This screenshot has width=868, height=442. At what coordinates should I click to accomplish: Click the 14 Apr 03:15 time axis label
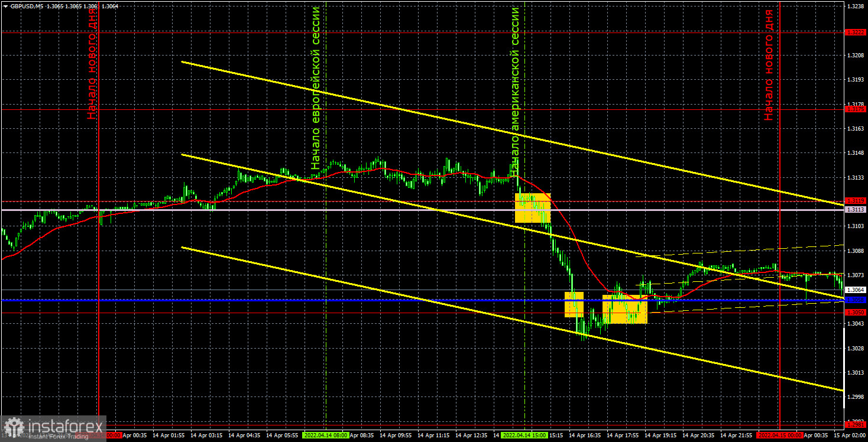coord(206,435)
